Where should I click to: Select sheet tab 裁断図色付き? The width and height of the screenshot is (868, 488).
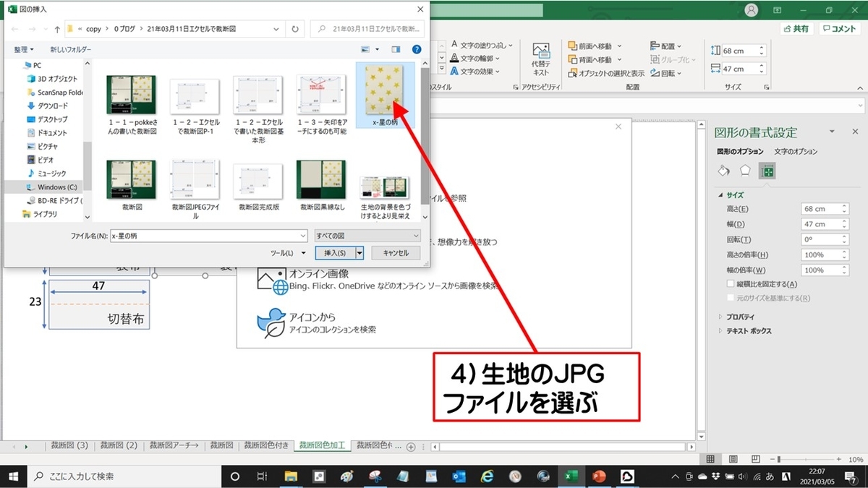click(x=266, y=445)
